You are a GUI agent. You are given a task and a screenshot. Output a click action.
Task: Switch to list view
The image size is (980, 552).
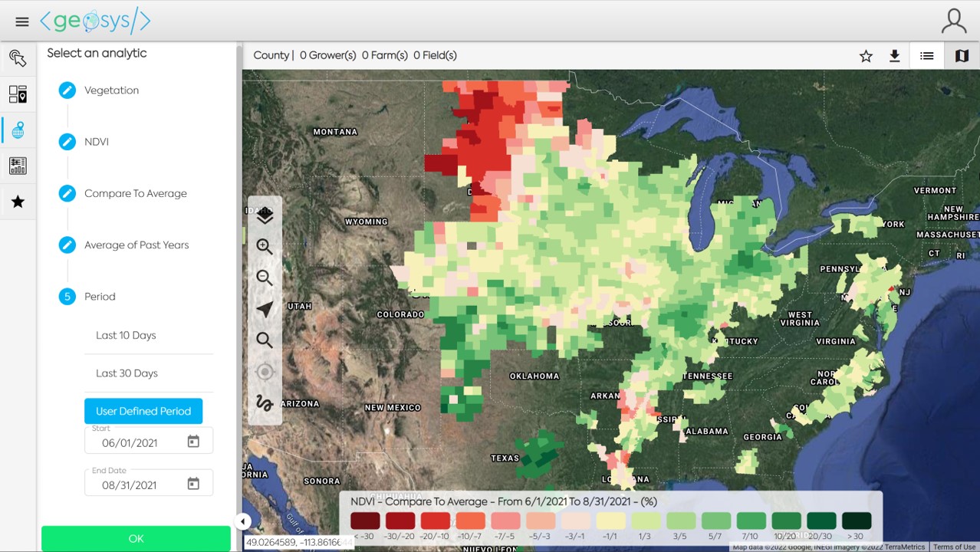pos(927,56)
